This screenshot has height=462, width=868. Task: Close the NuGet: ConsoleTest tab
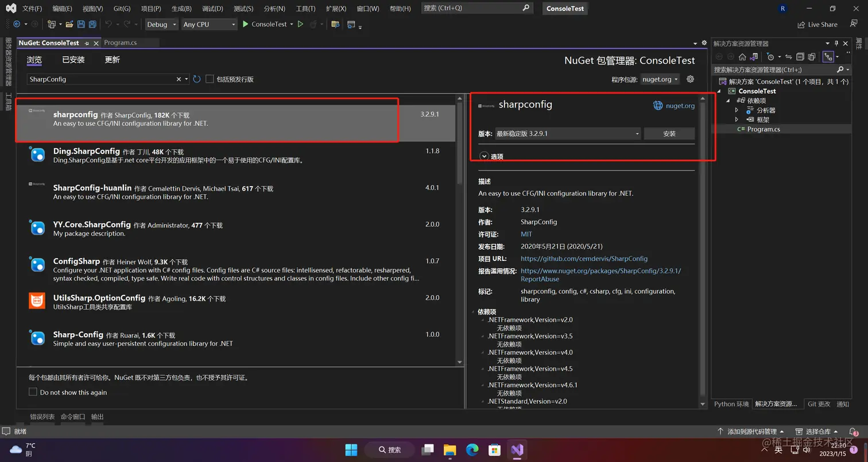pyautogui.click(x=96, y=43)
